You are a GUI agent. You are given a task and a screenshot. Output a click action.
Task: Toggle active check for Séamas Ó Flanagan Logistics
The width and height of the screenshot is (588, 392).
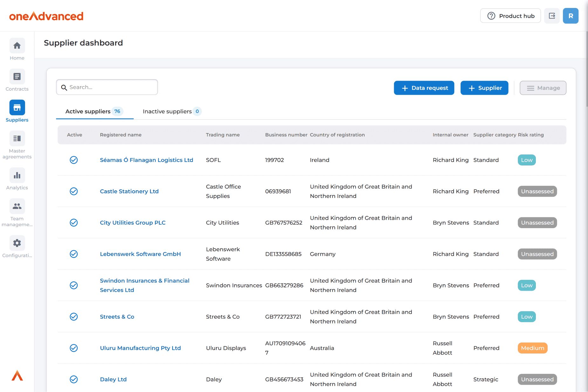coord(74,160)
